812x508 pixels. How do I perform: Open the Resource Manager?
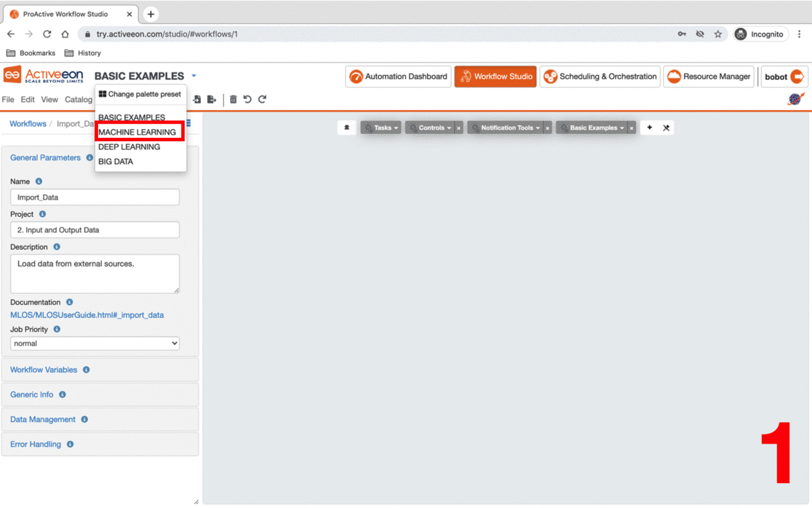(708, 76)
